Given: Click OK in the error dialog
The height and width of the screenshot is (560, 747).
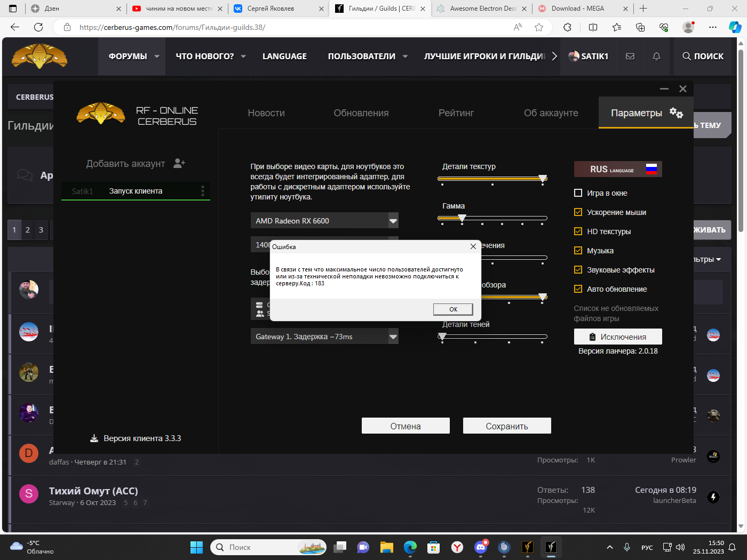Looking at the screenshot, I should point(453,309).
